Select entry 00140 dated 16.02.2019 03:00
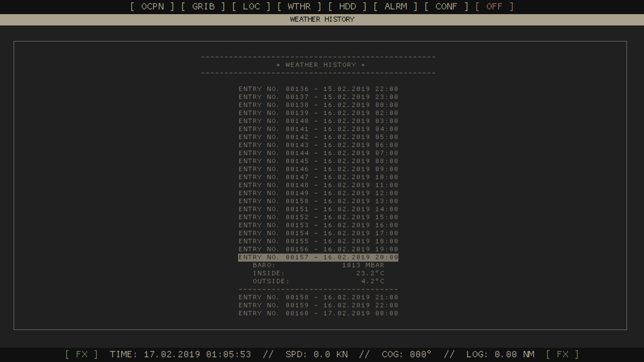This screenshot has height=362, width=644. pyautogui.click(x=318, y=121)
